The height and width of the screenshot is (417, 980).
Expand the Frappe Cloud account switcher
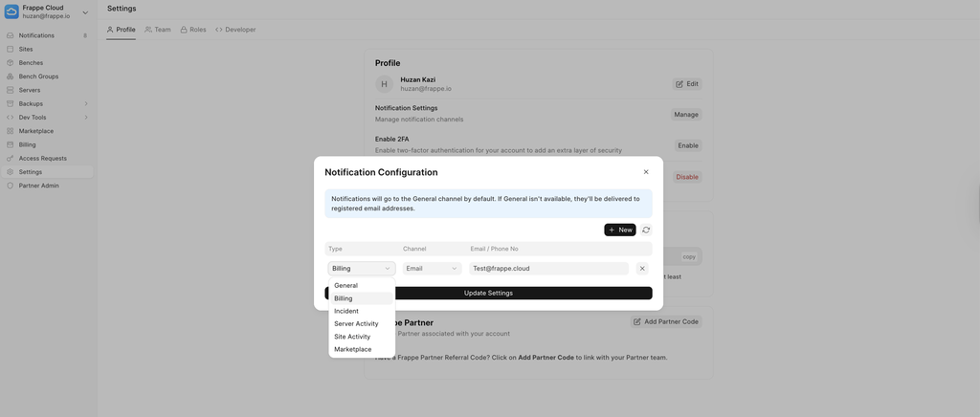click(84, 11)
